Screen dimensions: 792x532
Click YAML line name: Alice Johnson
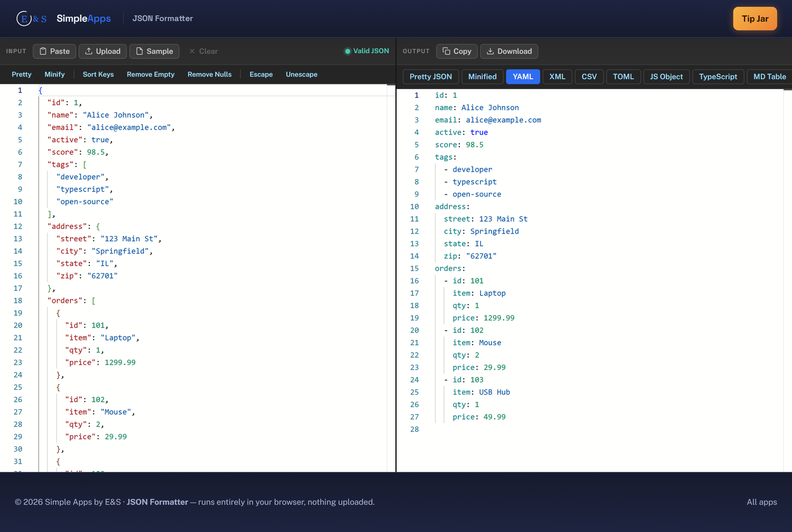[477, 107]
